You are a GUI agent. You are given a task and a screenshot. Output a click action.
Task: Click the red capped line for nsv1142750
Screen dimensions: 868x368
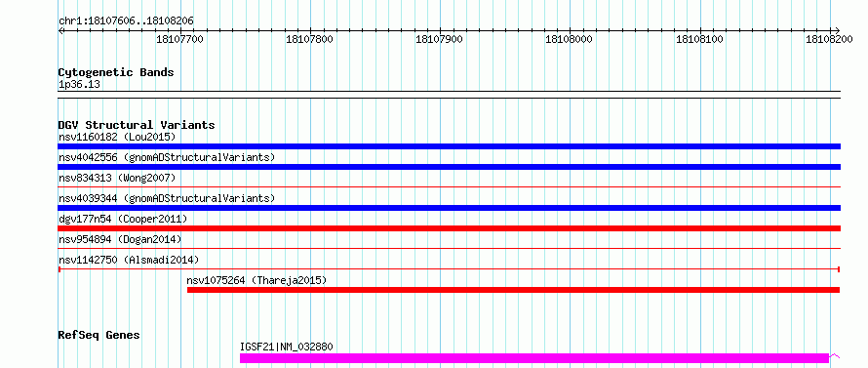[x=449, y=268]
